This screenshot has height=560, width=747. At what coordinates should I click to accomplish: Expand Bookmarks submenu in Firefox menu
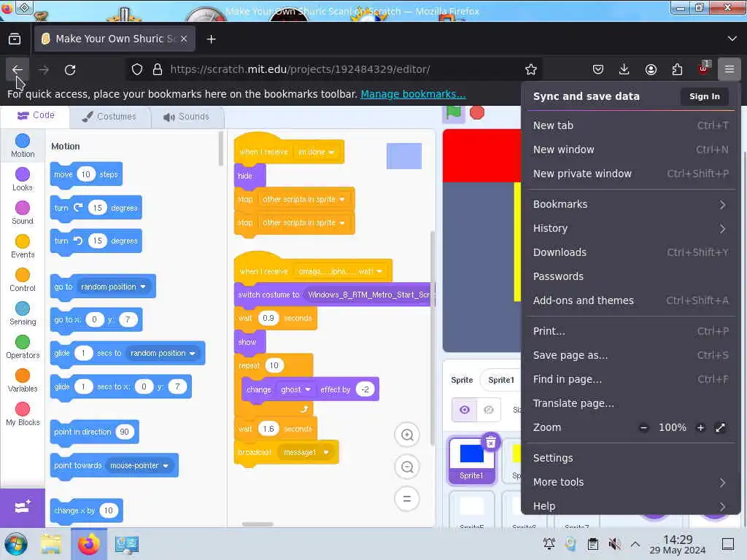point(631,204)
